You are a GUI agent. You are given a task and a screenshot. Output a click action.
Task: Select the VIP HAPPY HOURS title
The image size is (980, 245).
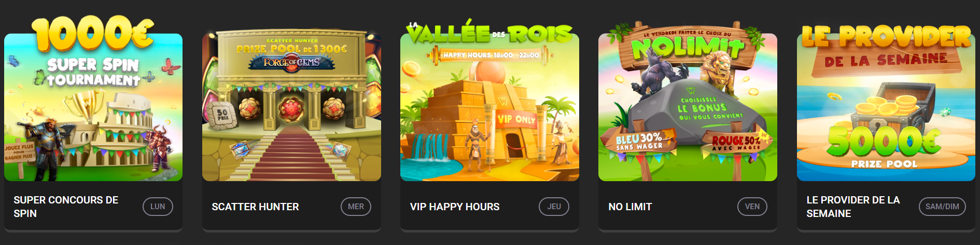(x=455, y=207)
